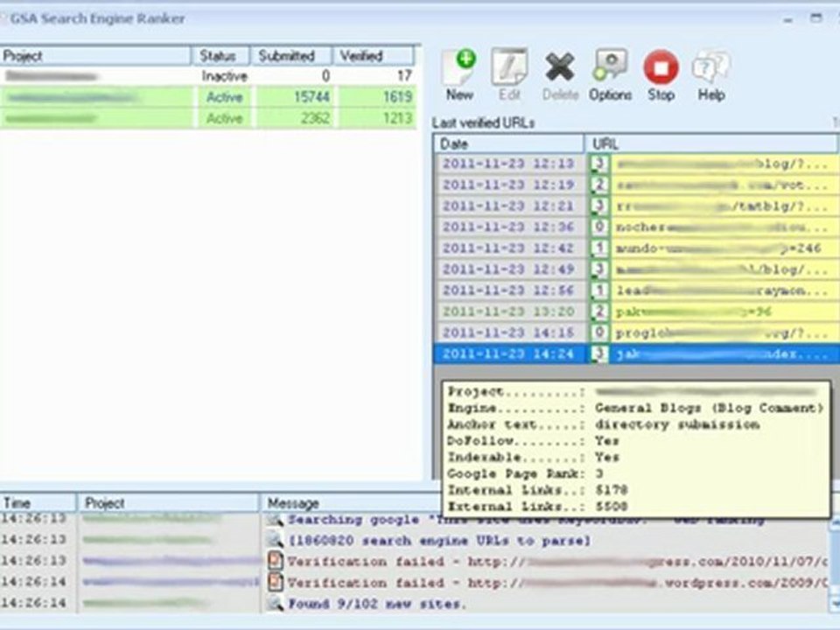Select the Inactive project row
840x630 pixels.
(208, 76)
